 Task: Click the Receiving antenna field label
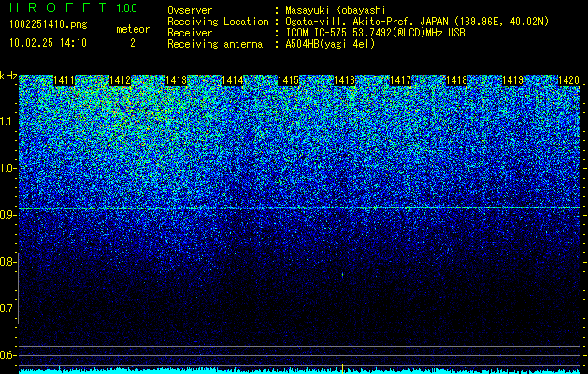215,44
